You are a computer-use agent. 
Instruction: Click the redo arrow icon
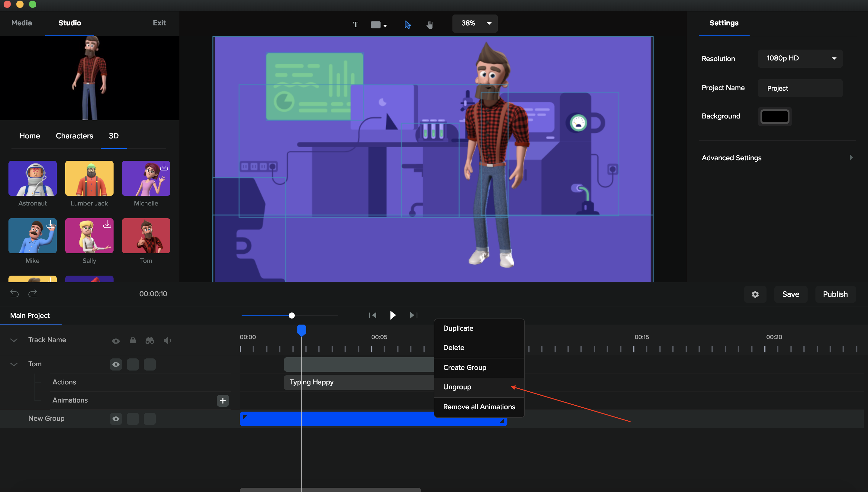click(33, 293)
